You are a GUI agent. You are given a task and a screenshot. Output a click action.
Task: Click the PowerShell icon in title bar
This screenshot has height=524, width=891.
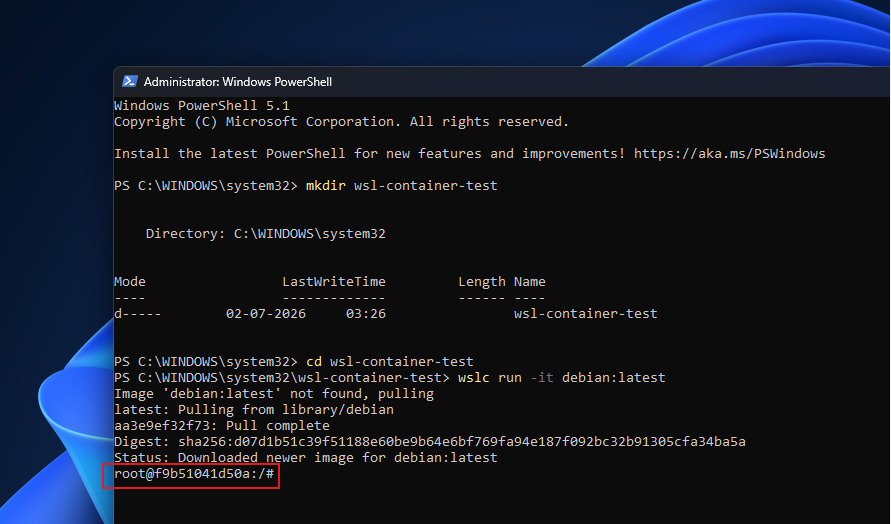130,81
